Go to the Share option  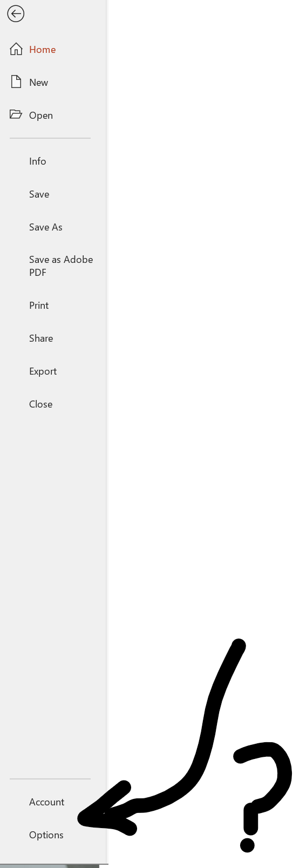tap(41, 338)
